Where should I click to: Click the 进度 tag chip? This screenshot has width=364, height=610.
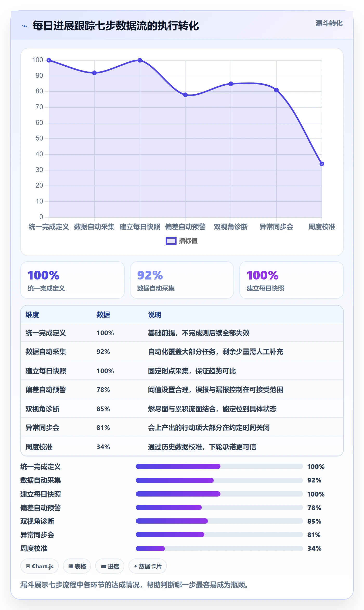[x=110, y=566]
